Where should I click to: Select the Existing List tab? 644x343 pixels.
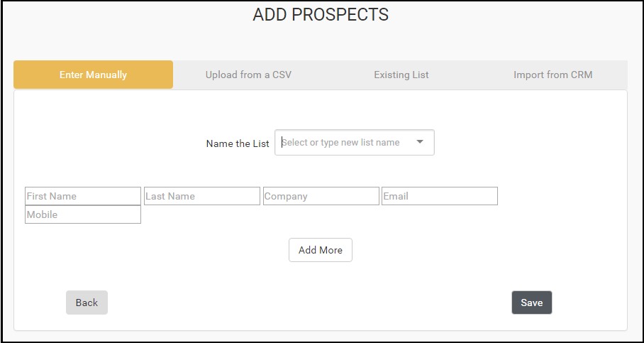(x=401, y=75)
